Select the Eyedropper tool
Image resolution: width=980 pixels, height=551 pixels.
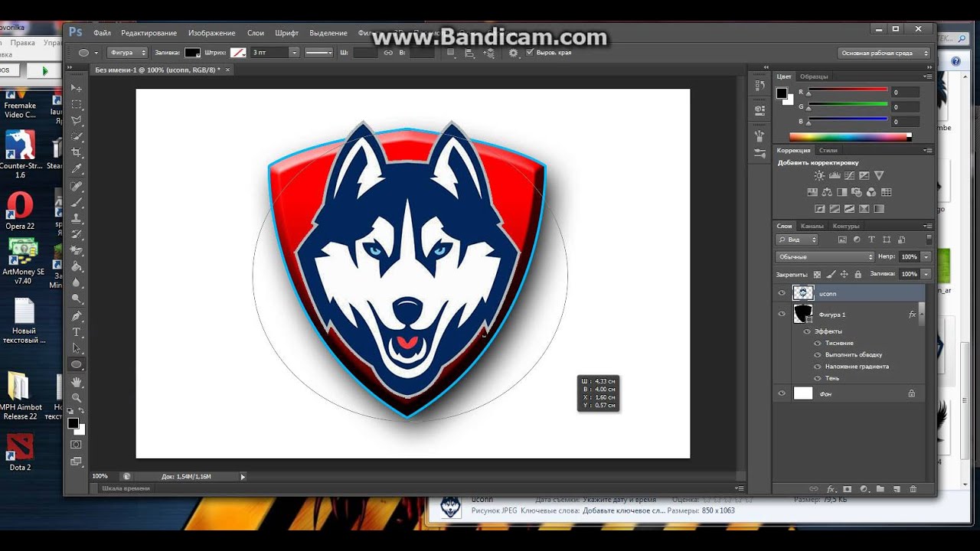(x=77, y=169)
